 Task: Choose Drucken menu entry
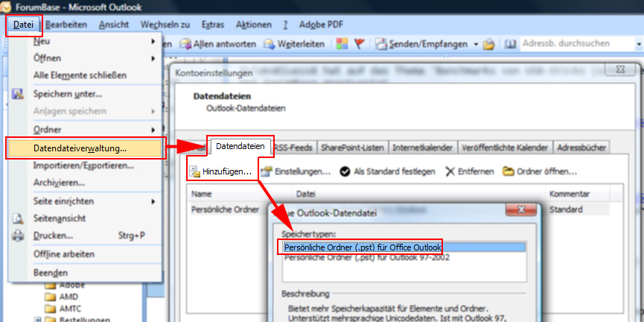coord(53,236)
